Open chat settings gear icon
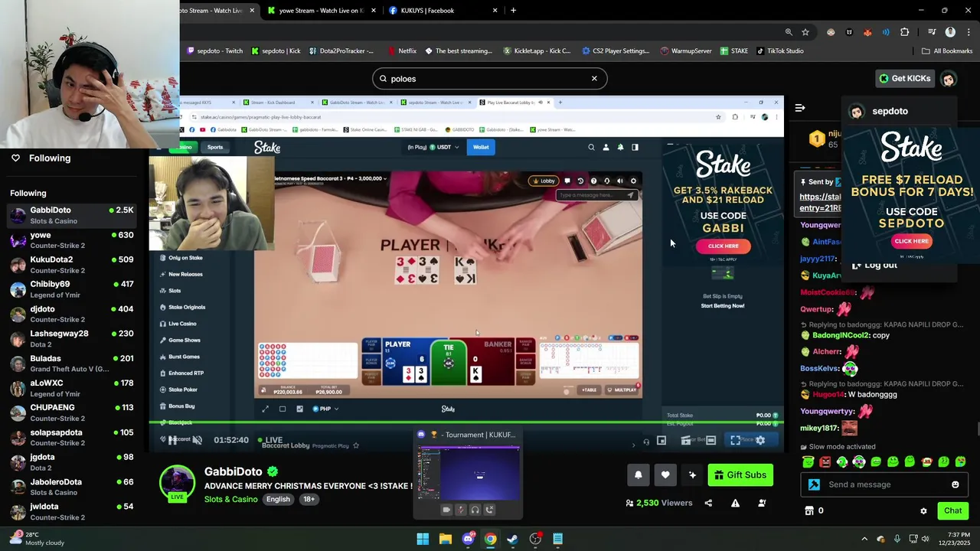Viewport: 980px width, 551px height. click(x=923, y=510)
